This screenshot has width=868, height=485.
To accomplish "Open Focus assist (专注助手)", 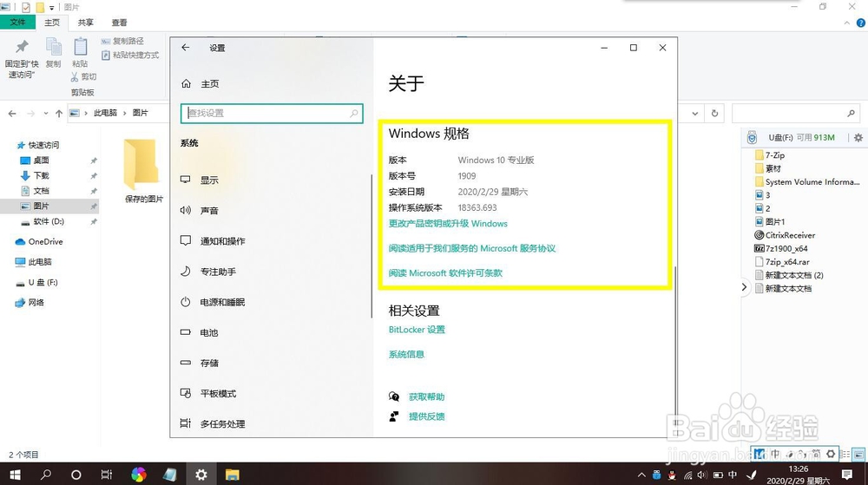I will pos(208,272).
